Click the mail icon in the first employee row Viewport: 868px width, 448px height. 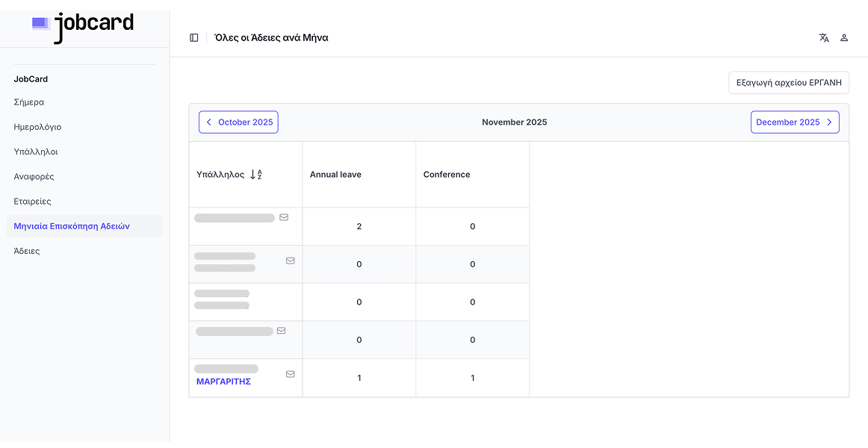click(x=284, y=217)
